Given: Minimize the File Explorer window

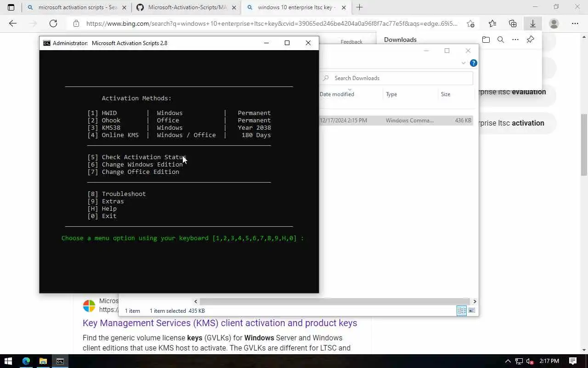Looking at the screenshot, I should [x=426, y=51].
